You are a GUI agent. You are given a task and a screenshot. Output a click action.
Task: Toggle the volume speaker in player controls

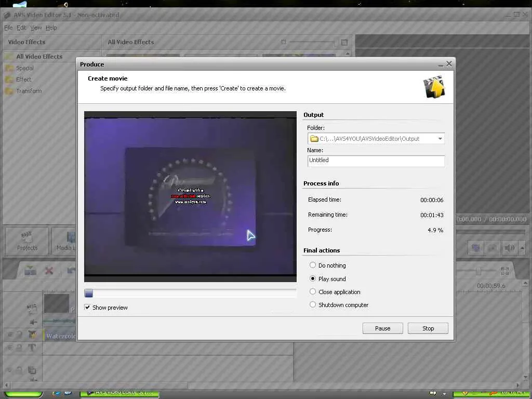(x=510, y=248)
